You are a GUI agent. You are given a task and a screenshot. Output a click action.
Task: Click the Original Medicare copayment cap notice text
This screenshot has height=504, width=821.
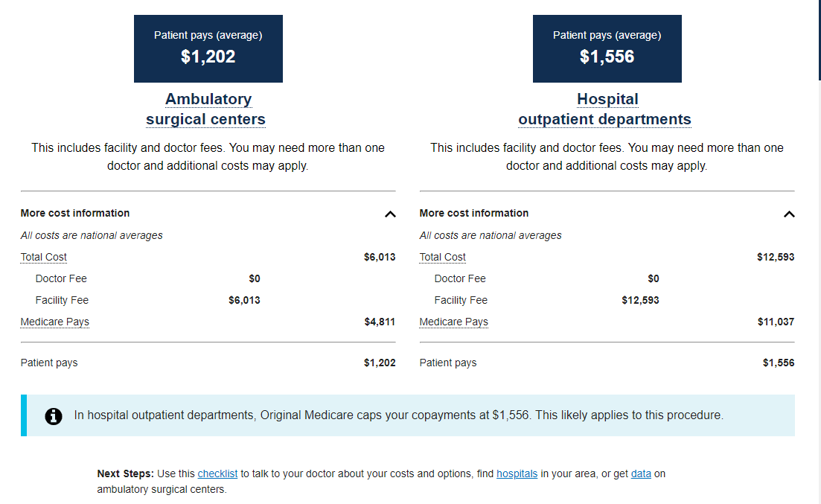click(398, 415)
